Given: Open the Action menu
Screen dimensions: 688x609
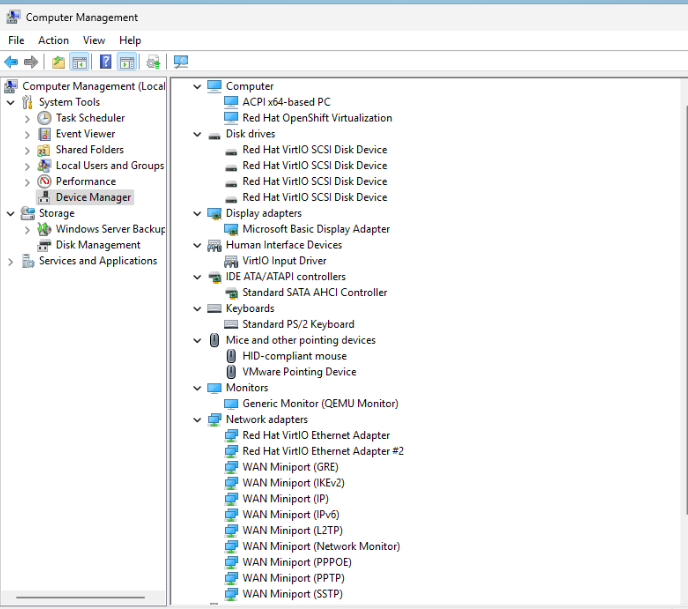Looking at the screenshot, I should [53, 40].
